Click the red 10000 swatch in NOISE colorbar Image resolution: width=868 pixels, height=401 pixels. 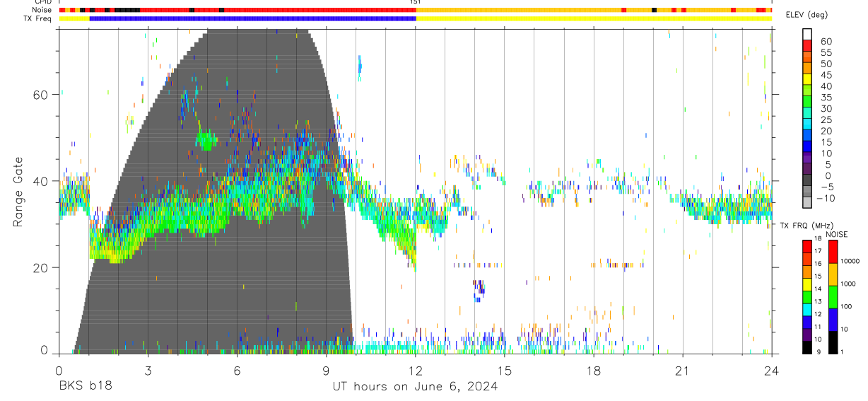(833, 252)
